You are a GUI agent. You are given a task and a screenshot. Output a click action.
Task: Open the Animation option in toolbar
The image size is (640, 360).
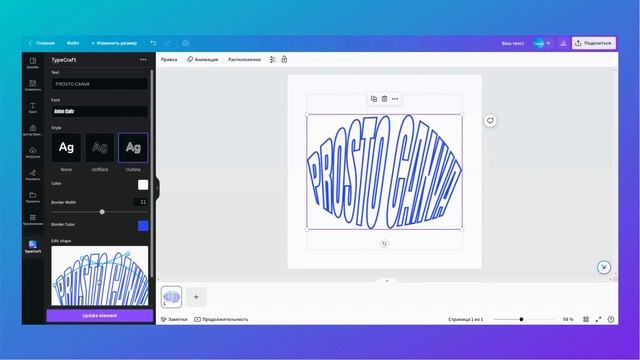pos(203,60)
